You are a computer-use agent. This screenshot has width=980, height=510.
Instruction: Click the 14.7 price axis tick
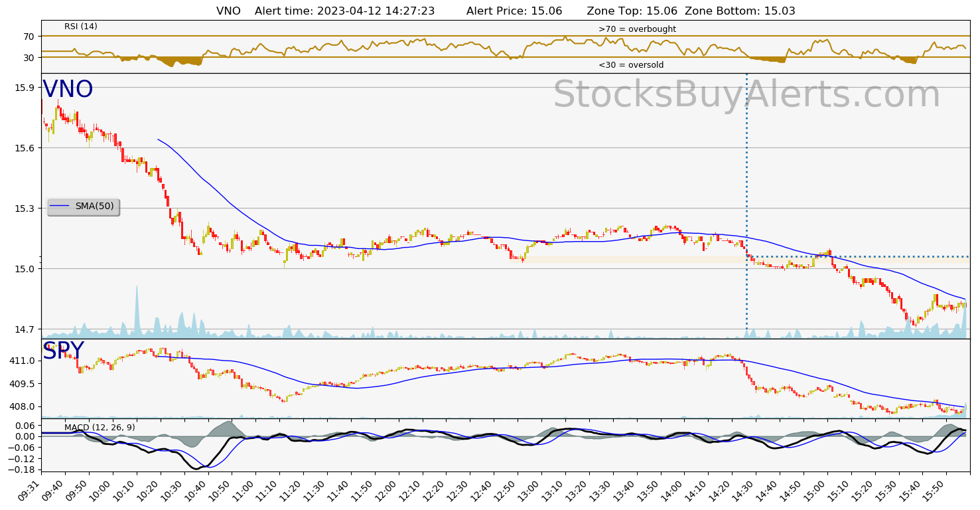click(25, 329)
